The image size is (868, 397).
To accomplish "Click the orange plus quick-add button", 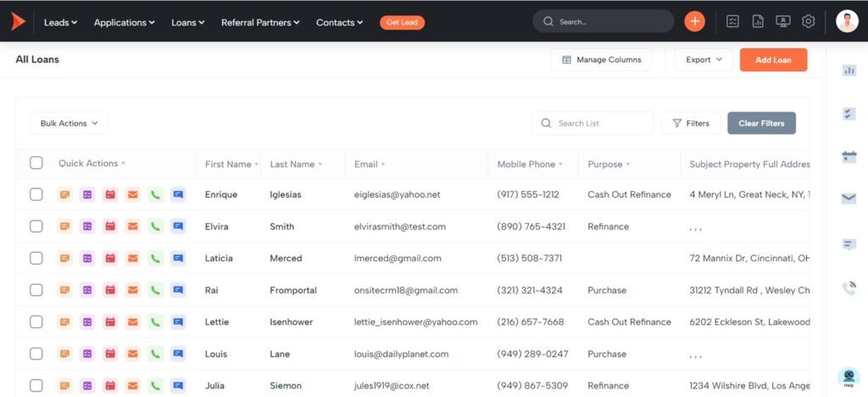I will (695, 21).
